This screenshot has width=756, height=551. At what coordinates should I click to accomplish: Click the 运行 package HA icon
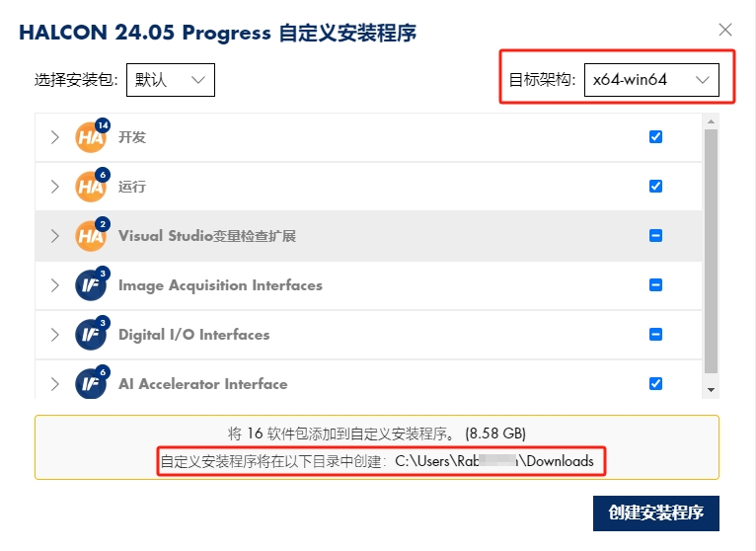[91, 187]
